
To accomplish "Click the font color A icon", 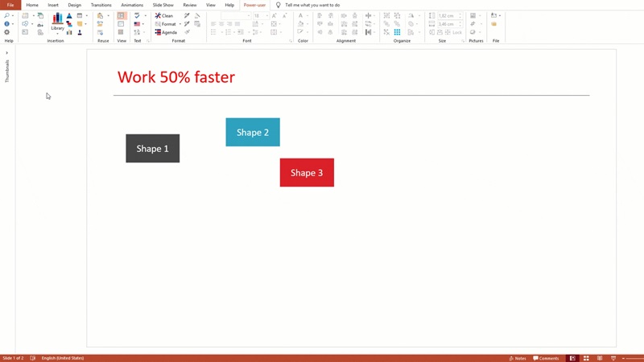I will pos(300,15).
